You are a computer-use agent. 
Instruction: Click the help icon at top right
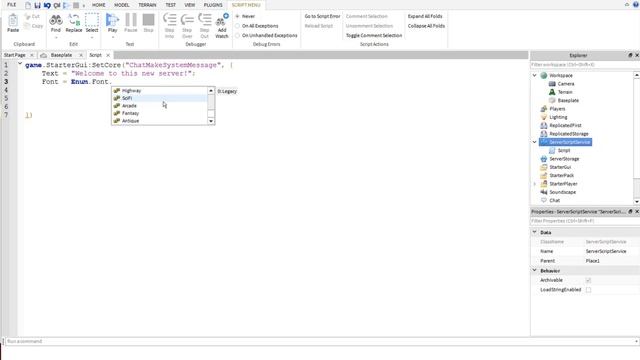[x=636, y=4]
